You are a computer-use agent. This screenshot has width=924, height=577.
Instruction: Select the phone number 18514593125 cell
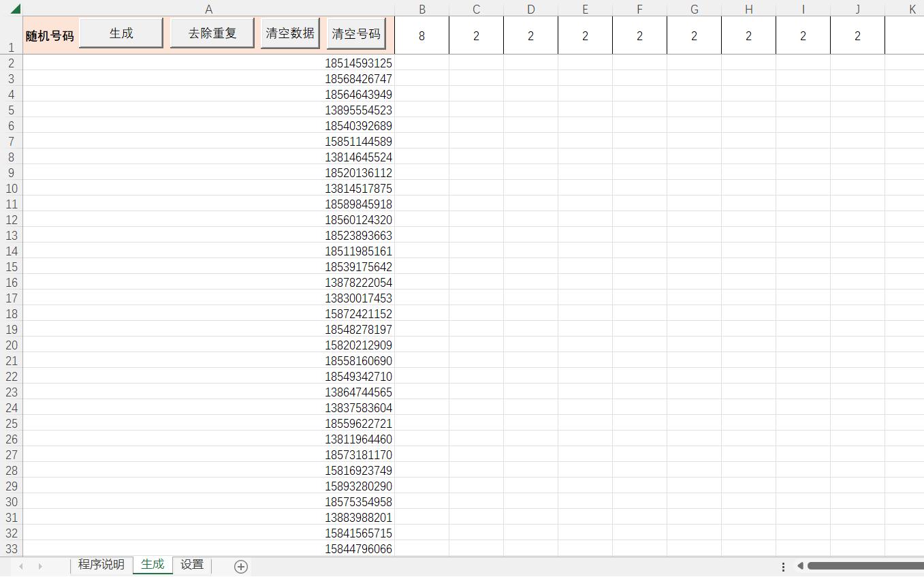pos(359,63)
